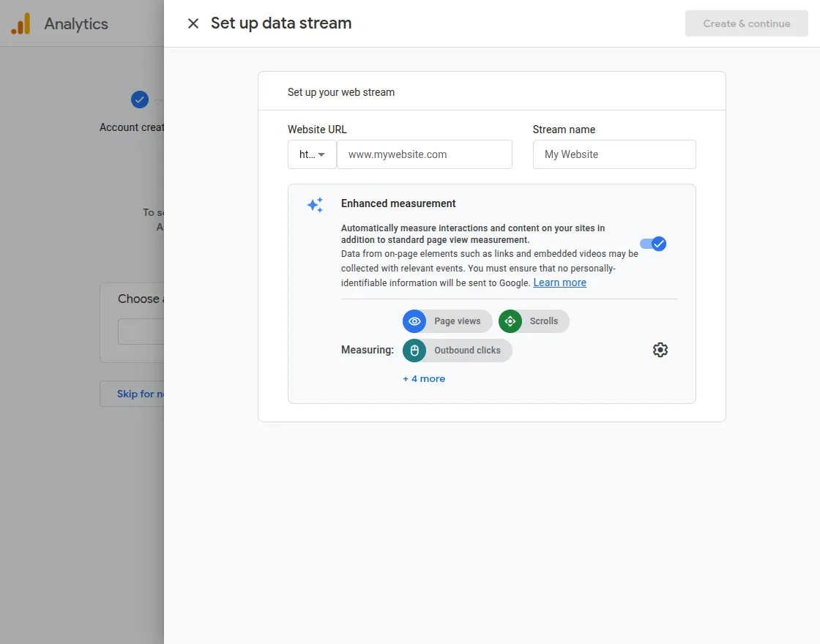Screen dimensions: 820x644
Task: Click the Set up your web stream heading
Action: tap(341, 92)
